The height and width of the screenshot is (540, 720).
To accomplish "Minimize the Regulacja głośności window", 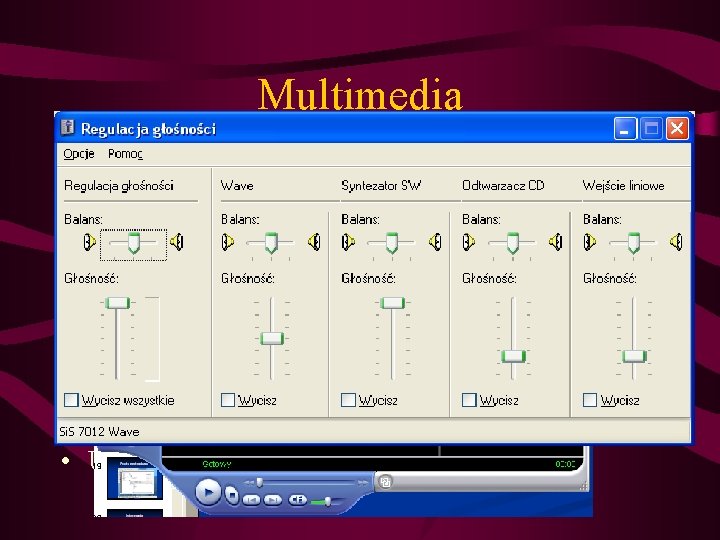I will click(625, 128).
